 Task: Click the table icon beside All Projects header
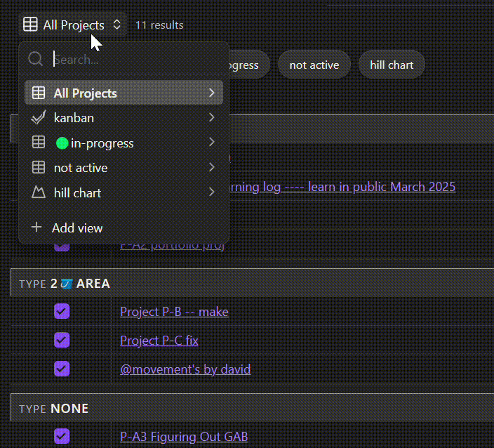coord(30,25)
